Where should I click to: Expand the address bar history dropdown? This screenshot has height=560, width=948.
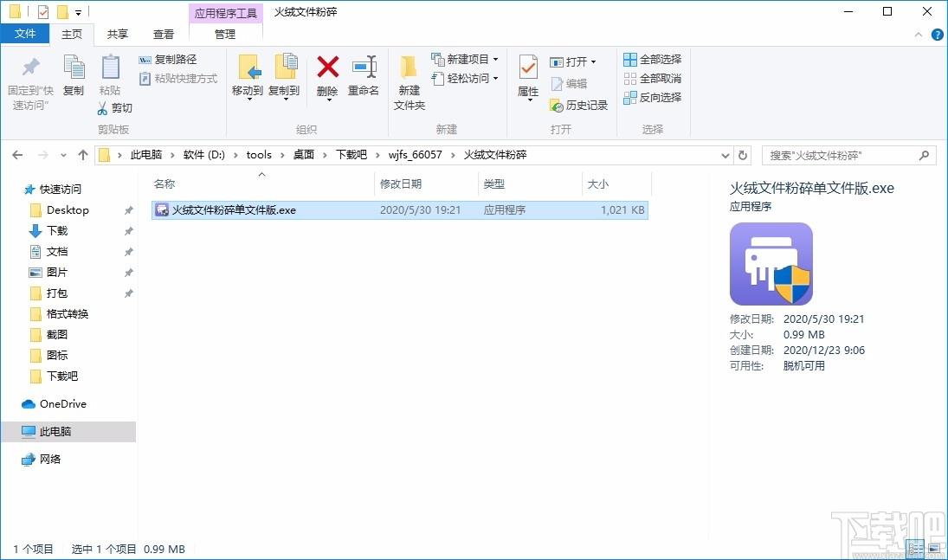(726, 156)
